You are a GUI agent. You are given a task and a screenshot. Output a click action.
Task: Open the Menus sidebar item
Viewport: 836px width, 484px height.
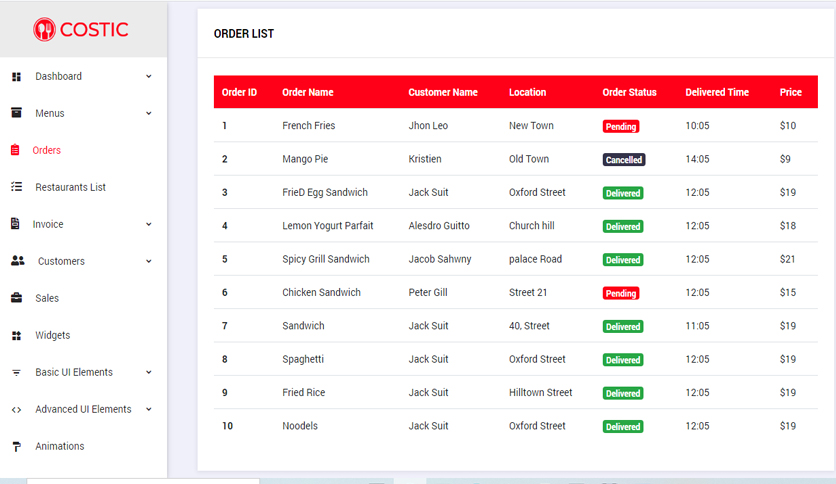point(50,113)
